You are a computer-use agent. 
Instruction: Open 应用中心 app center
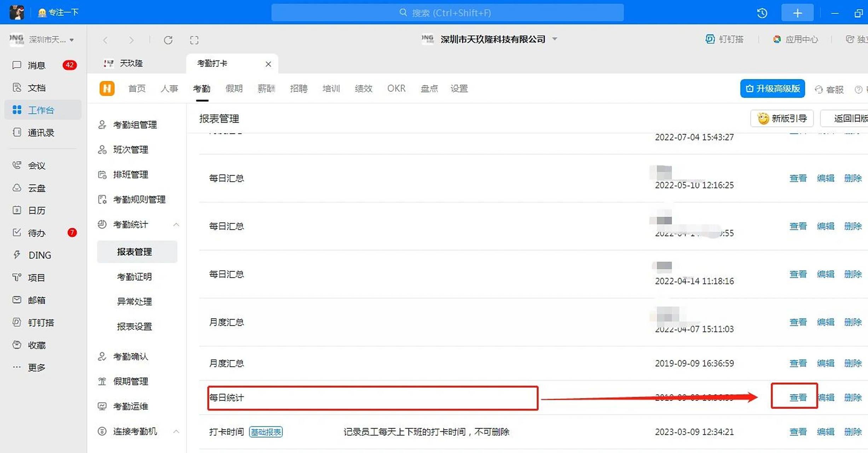click(795, 39)
